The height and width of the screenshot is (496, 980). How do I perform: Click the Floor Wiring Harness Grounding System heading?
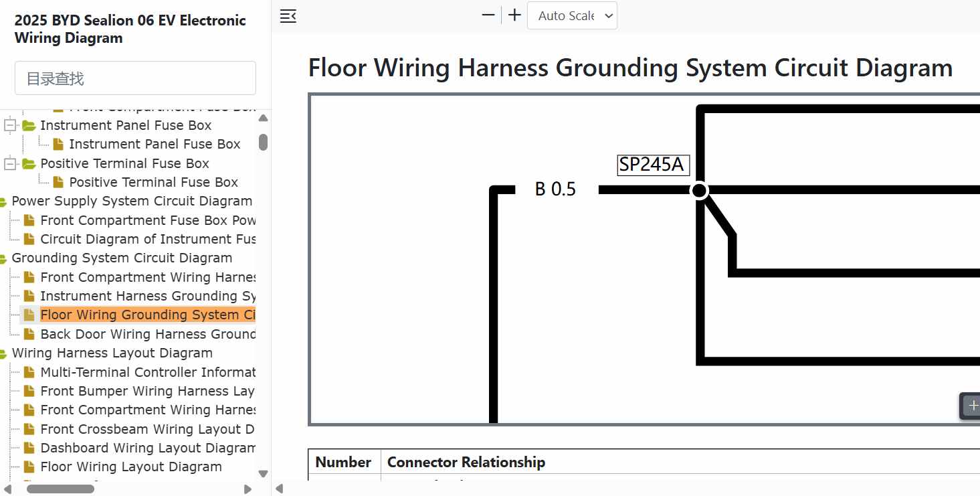(631, 68)
